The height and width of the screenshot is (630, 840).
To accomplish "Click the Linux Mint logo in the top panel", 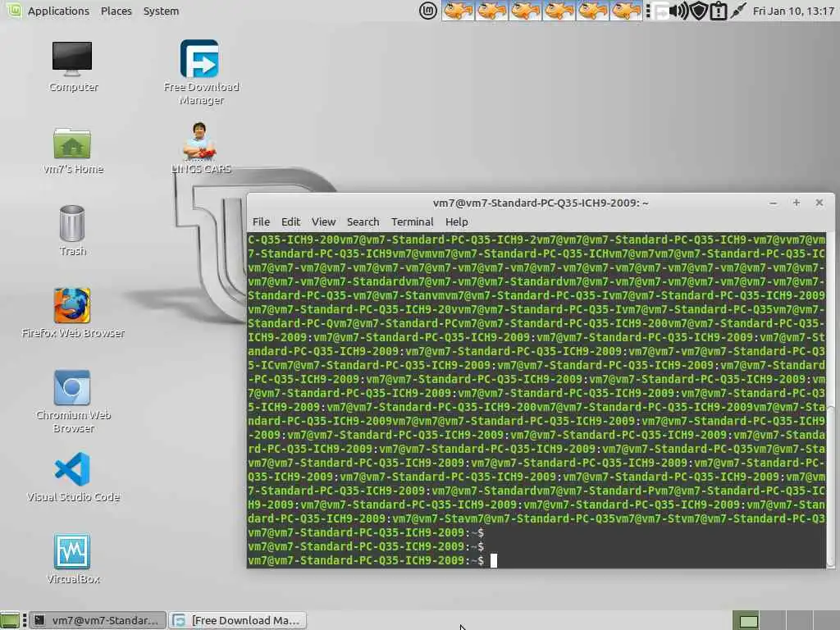I will (x=13, y=10).
